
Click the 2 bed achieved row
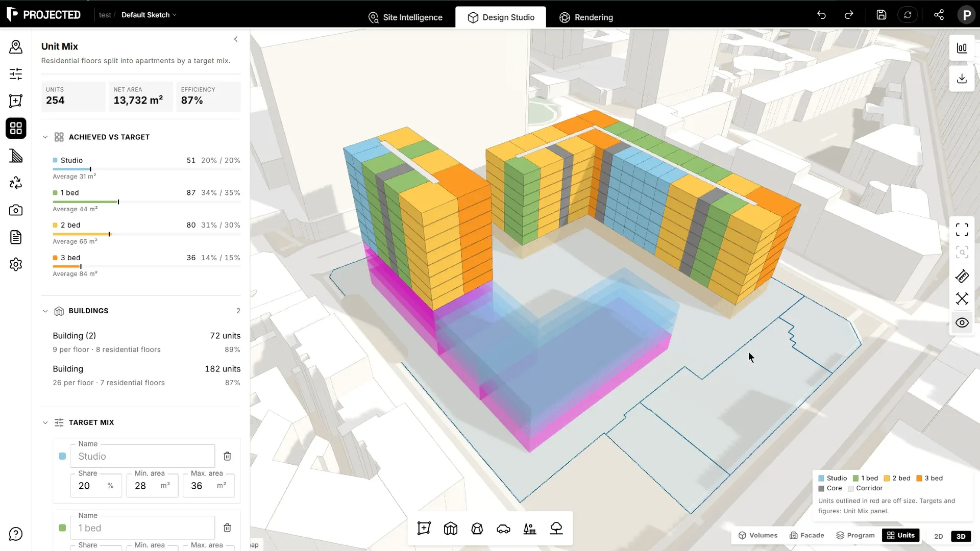pos(146,233)
